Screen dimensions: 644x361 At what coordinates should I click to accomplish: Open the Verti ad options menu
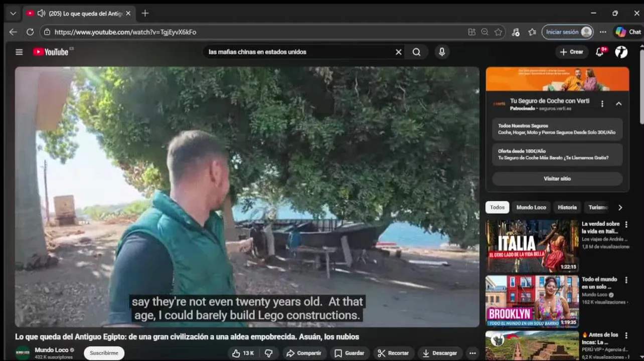(x=602, y=104)
